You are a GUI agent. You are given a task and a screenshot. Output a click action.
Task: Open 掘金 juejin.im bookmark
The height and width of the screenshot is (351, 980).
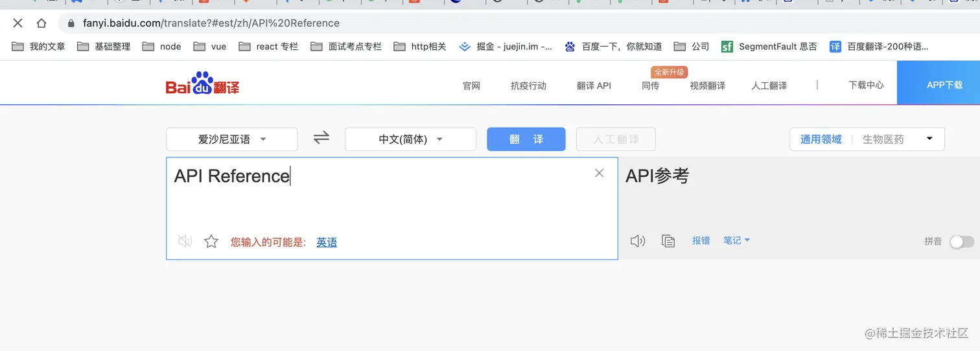506,47
